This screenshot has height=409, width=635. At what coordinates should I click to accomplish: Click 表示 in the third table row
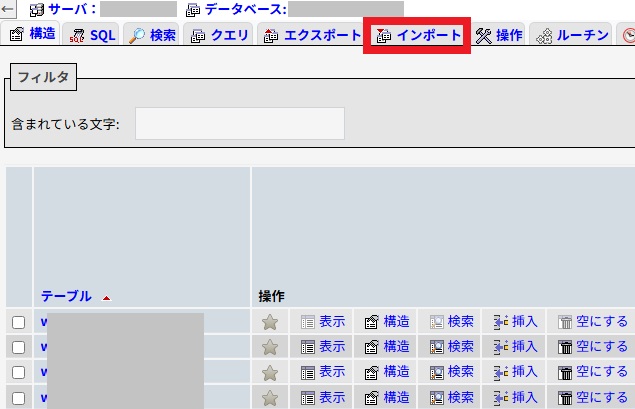pyautogui.click(x=323, y=372)
